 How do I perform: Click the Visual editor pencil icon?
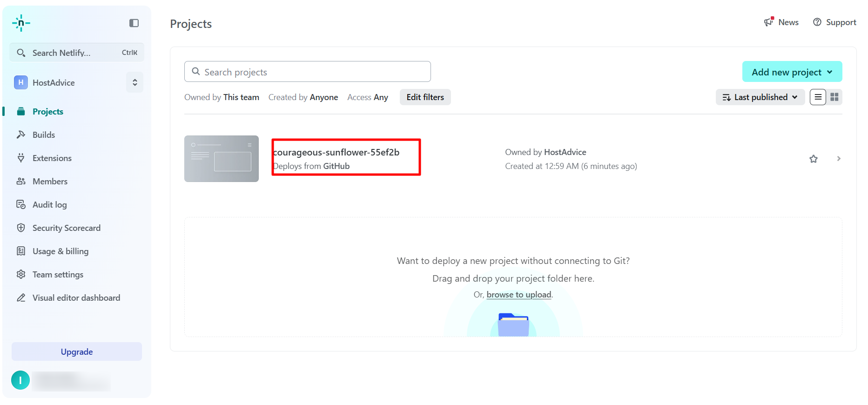coord(21,297)
